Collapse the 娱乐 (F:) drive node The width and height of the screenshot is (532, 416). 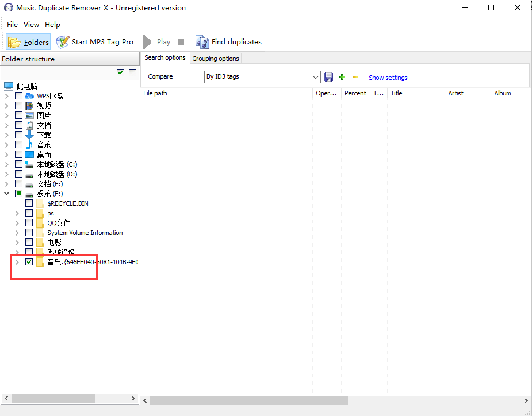(x=7, y=194)
